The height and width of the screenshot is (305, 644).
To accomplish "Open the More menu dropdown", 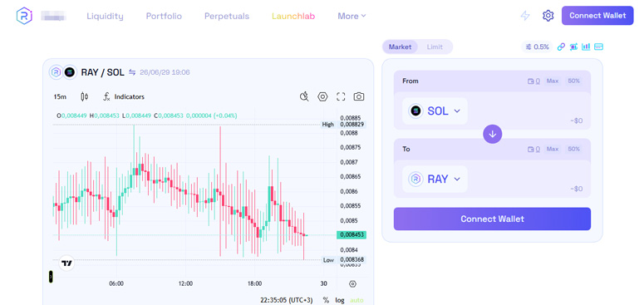I will (x=351, y=16).
